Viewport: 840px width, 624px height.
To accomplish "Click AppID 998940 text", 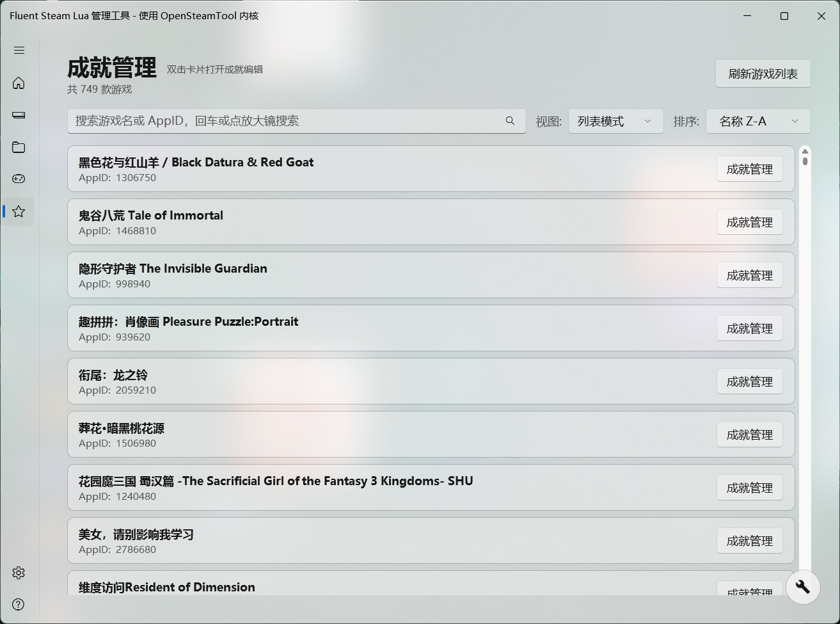I will pyautogui.click(x=115, y=284).
